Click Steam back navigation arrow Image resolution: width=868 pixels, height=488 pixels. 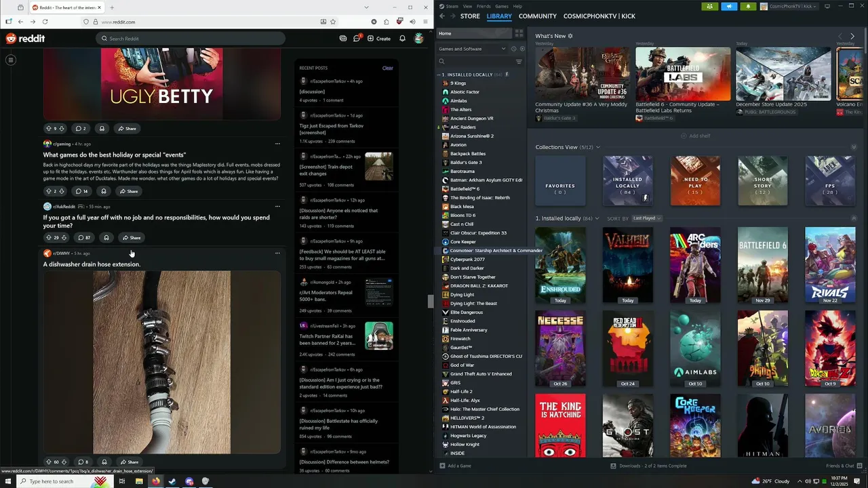[442, 16]
